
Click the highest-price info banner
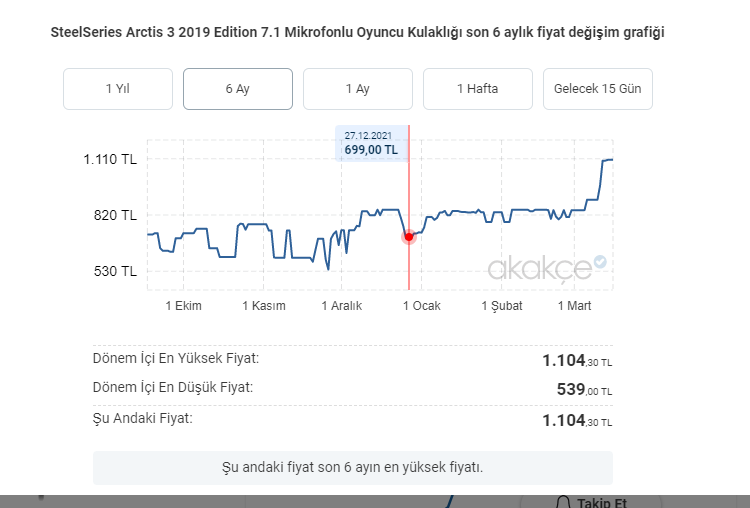tap(353, 467)
